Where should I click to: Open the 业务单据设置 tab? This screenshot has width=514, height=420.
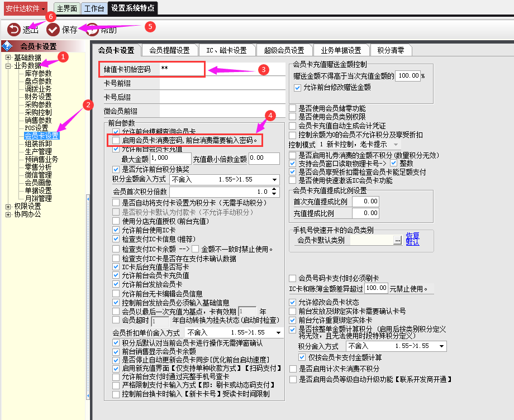pos(341,50)
